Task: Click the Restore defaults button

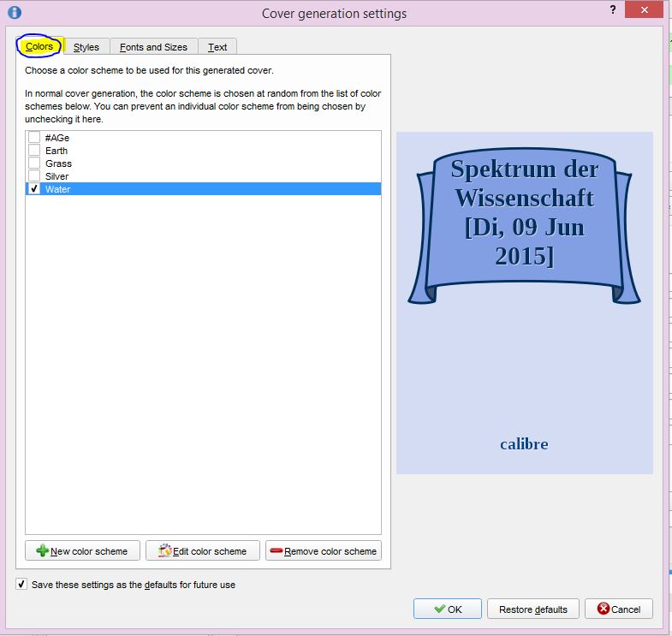Action: pyautogui.click(x=533, y=609)
